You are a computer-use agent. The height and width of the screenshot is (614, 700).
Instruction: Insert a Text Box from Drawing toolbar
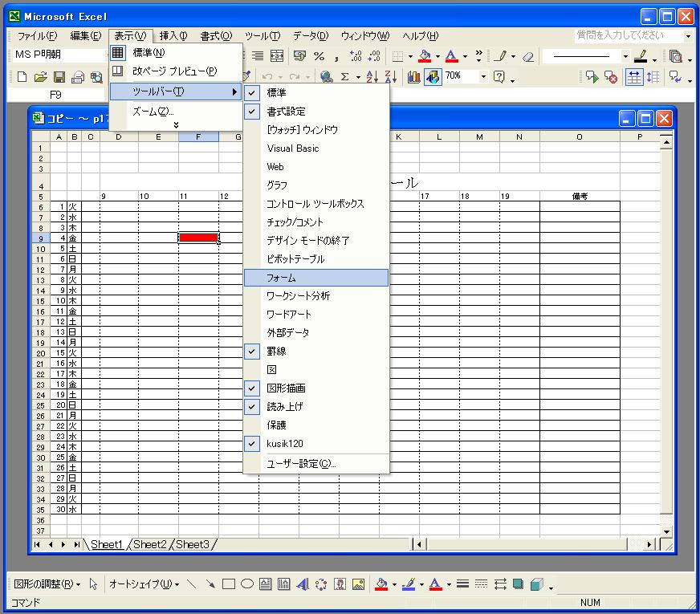tap(265, 584)
